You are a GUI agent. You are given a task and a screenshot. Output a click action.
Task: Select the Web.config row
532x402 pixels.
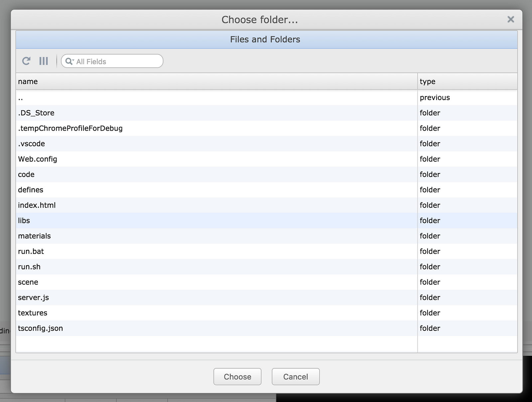tap(267, 159)
